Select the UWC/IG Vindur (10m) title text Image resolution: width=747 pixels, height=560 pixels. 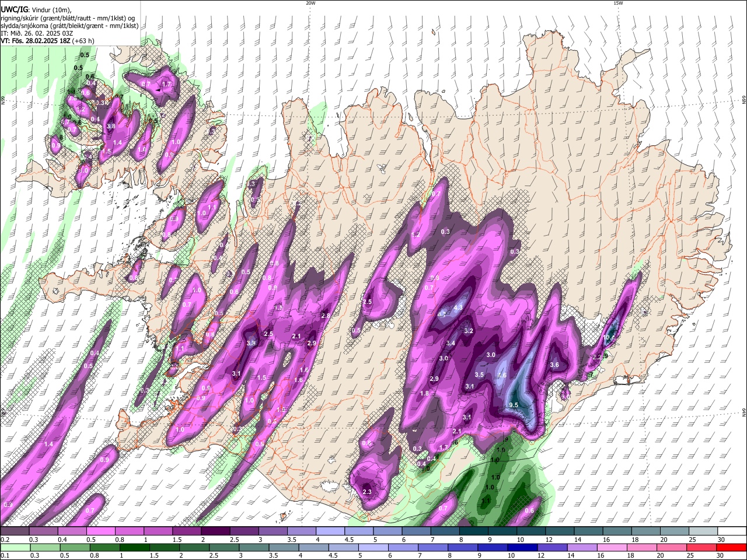coord(36,10)
